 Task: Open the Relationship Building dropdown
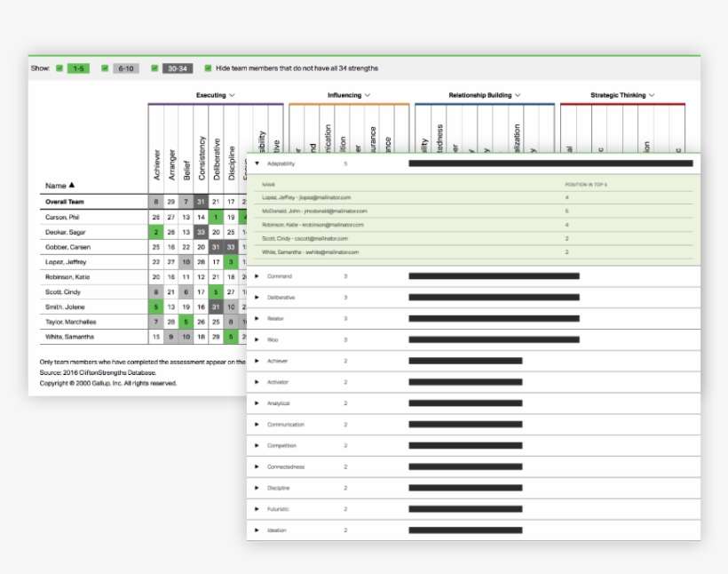tap(519, 93)
